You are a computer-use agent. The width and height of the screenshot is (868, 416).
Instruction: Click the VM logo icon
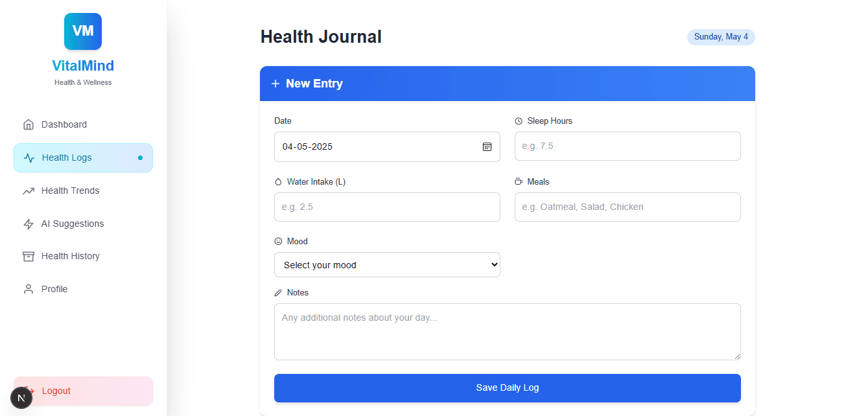(x=83, y=31)
